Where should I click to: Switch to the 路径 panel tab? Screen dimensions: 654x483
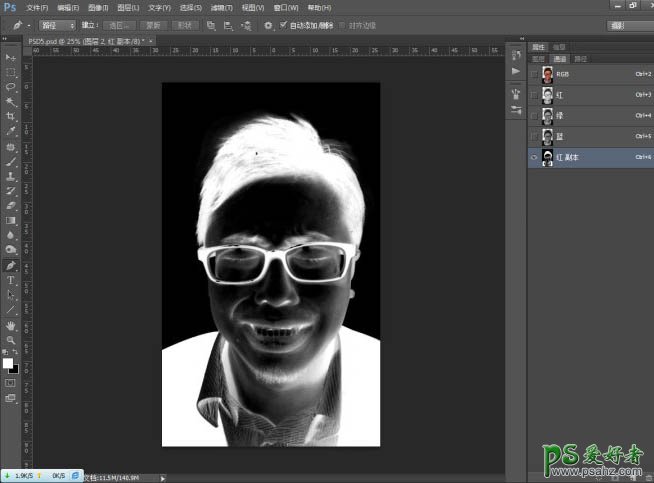[580, 60]
